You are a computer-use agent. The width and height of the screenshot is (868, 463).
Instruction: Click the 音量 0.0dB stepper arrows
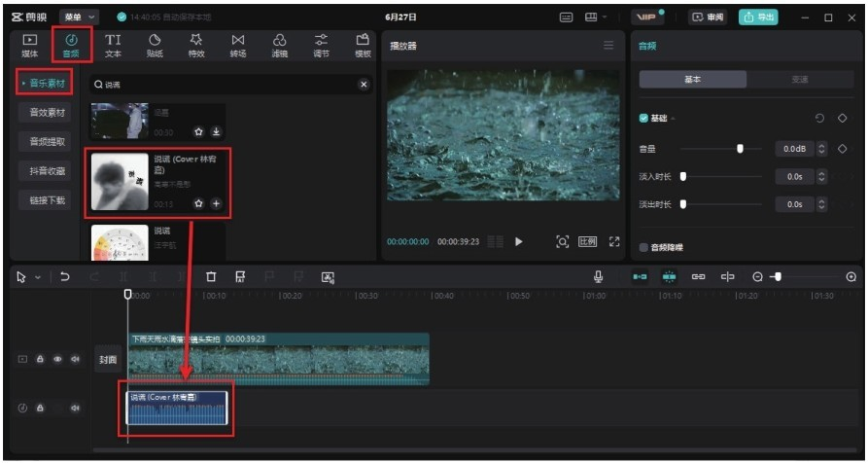(x=822, y=149)
